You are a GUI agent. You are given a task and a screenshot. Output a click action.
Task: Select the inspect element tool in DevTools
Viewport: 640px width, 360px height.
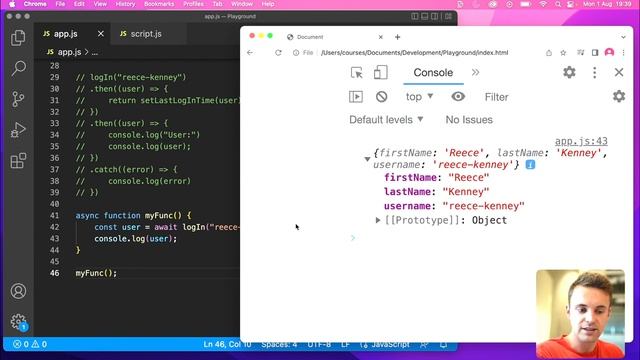[356, 73]
